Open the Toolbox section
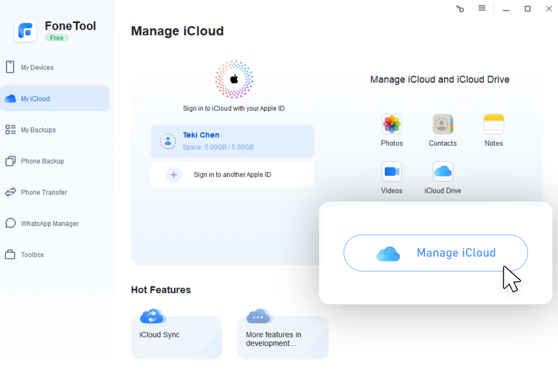Viewport: 558px width, 392px height. [x=32, y=255]
